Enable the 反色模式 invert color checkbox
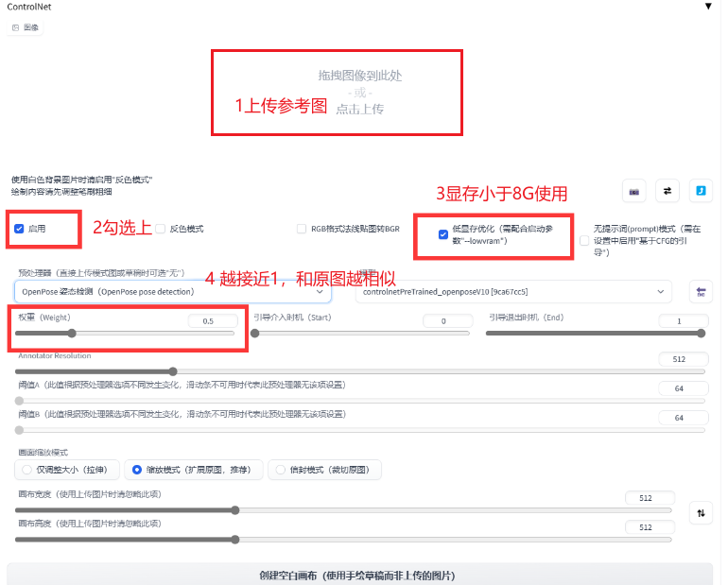 [x=161, y=229]
